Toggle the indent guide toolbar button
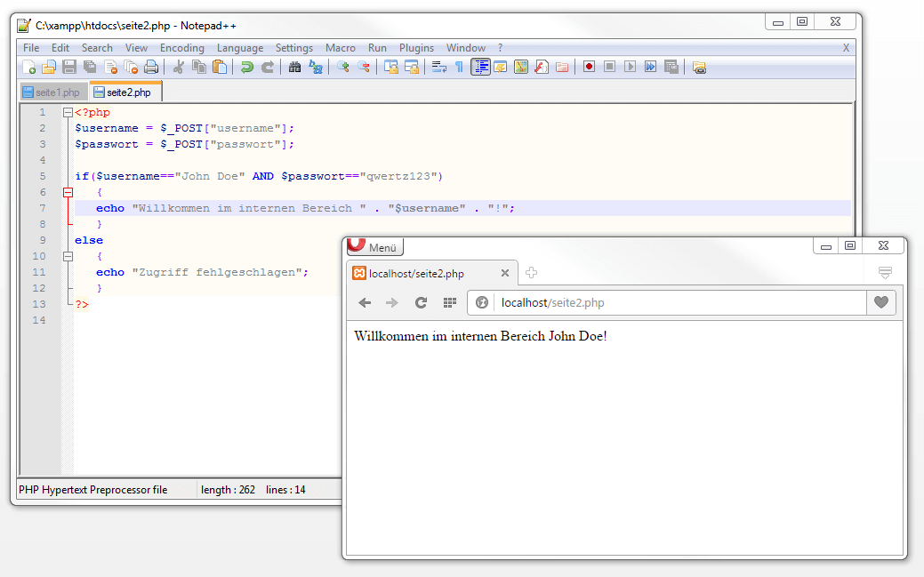This screenshot has width=924, height=577. (481, 68)
